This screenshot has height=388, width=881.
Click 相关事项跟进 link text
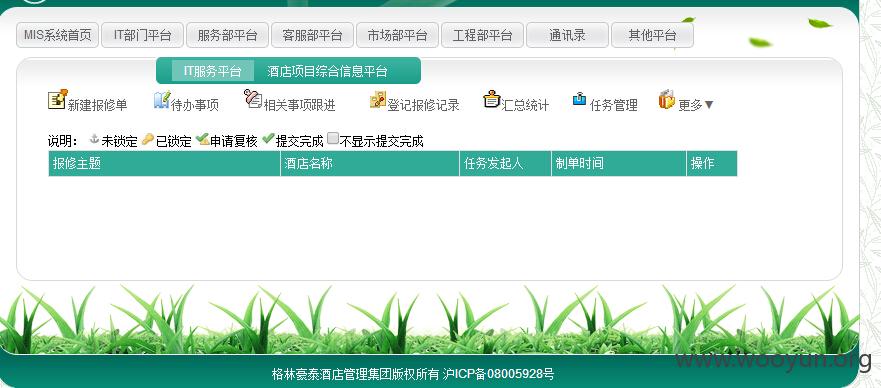click(299, 105)
